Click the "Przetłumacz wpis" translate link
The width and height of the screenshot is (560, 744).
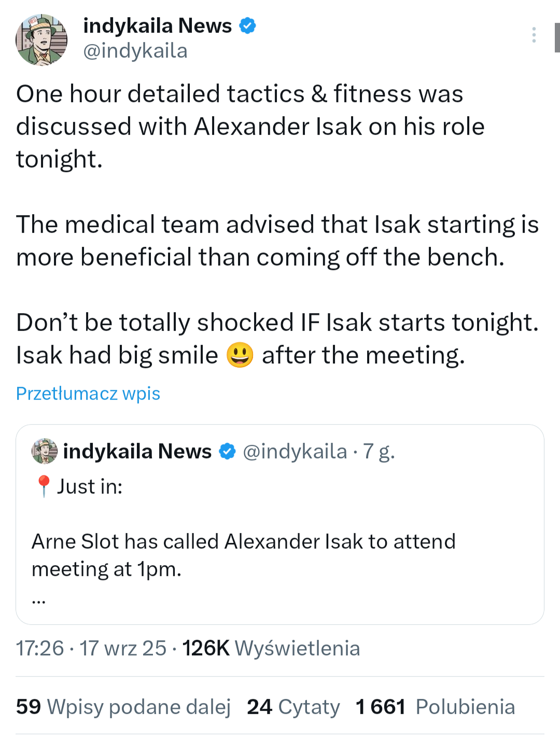pos(88,394)
